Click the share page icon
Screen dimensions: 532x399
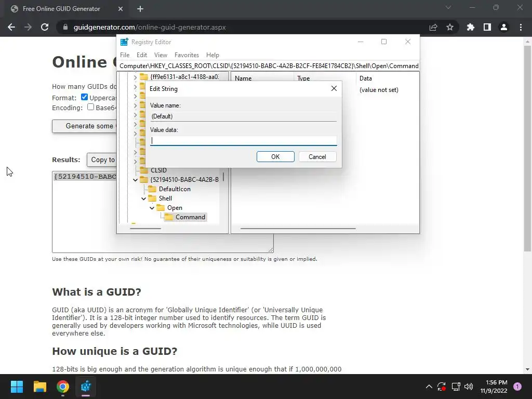point(433,27)
